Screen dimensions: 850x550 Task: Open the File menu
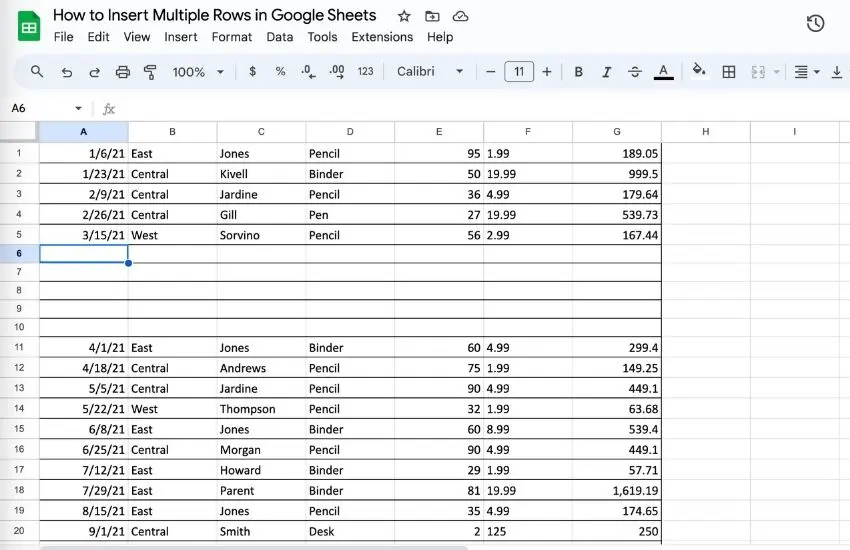pos(63,37)
